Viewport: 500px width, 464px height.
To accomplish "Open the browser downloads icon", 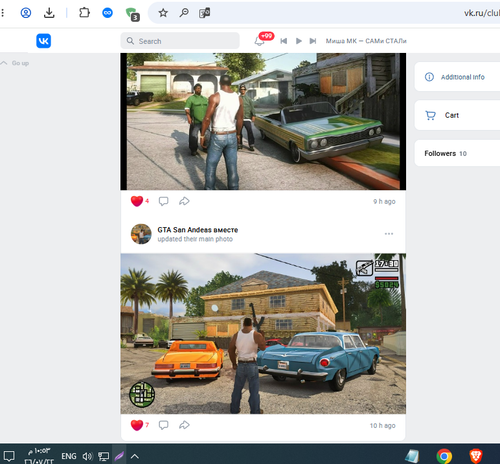I will tap(49, 13).
